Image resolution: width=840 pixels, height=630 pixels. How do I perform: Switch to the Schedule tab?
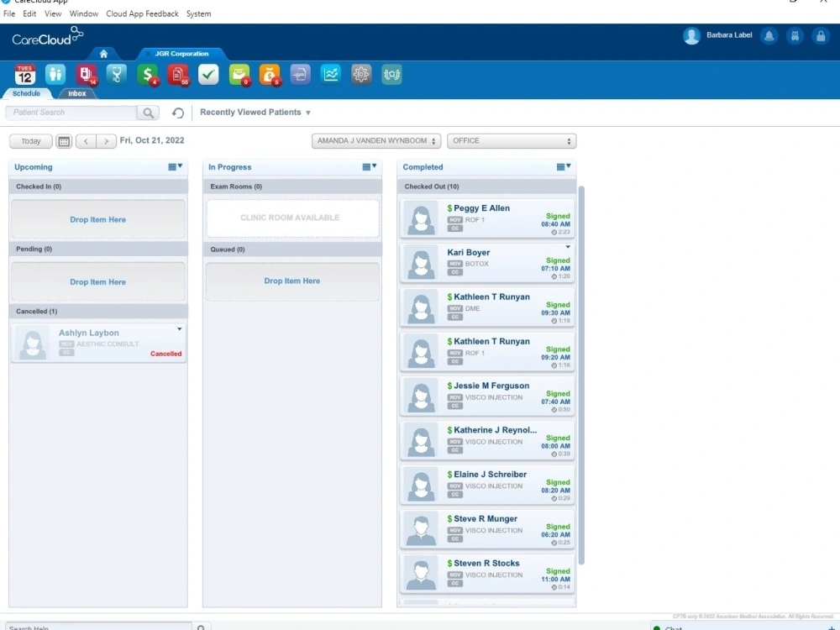[x=26, y=93]
